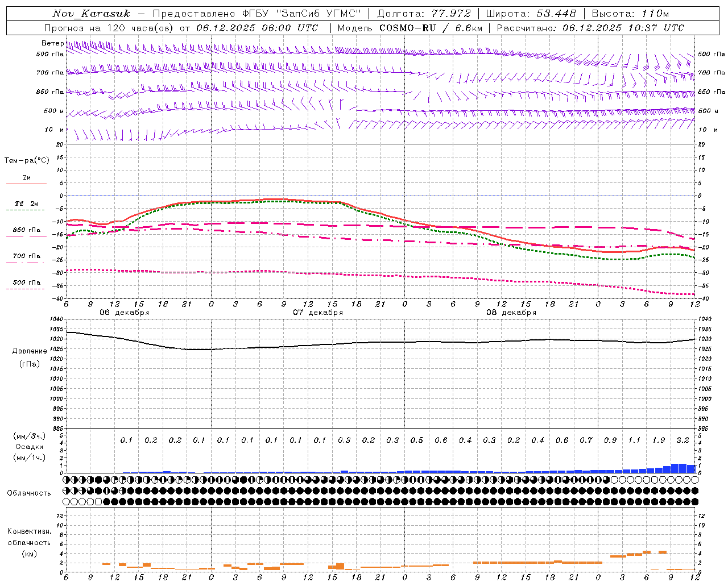Click the precipitation value 0.5
Viewport: 728px width, 582px height.
tap(417, 440)
